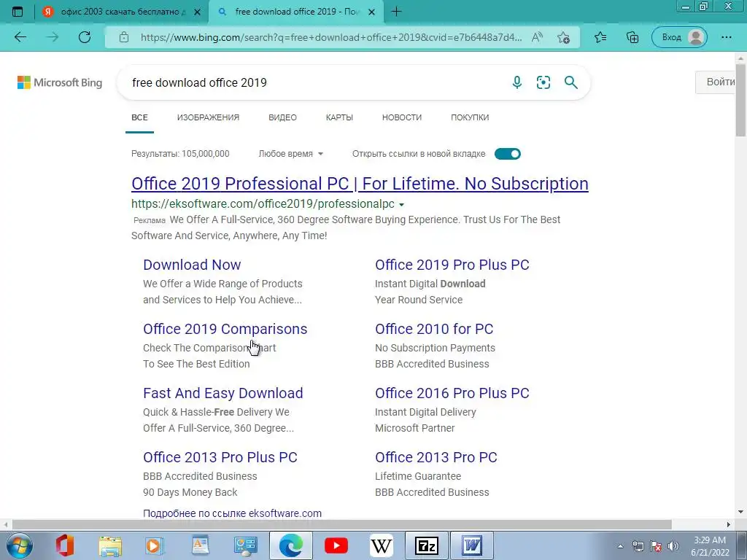
Task: Open volume control in system tray
Action: pos(673,546)
